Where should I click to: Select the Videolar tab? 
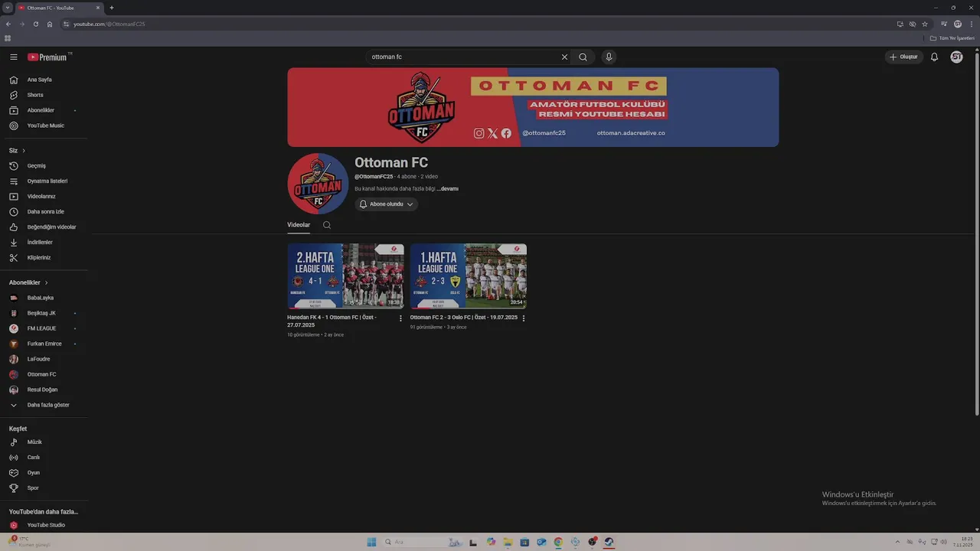pyautogui.click(x=299, y=225)
